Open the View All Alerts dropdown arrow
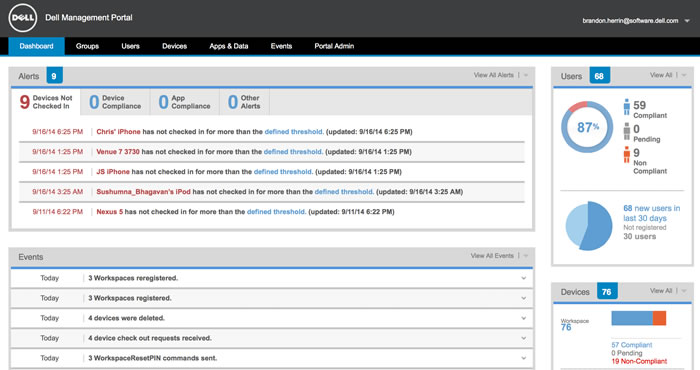Screen dimensions: 700x370 (526, 75)
